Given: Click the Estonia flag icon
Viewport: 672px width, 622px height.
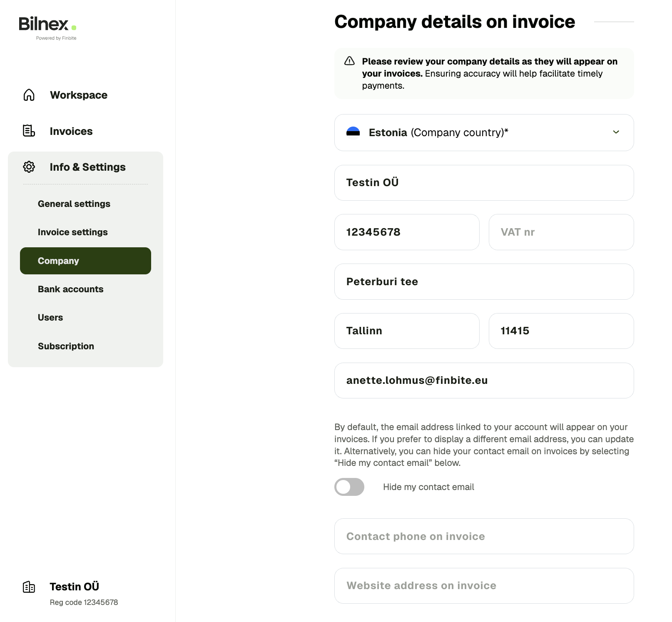Looking at the screenshot, I should [353, 132].
